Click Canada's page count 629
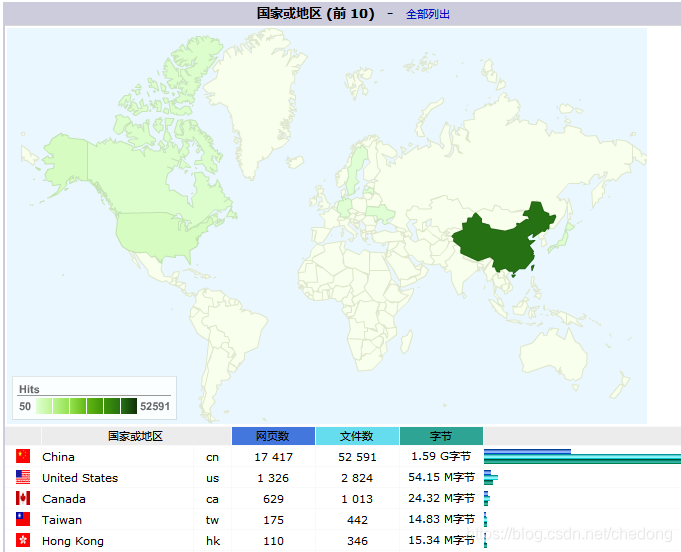The image size is (681, 552). [x=273, y=499]
